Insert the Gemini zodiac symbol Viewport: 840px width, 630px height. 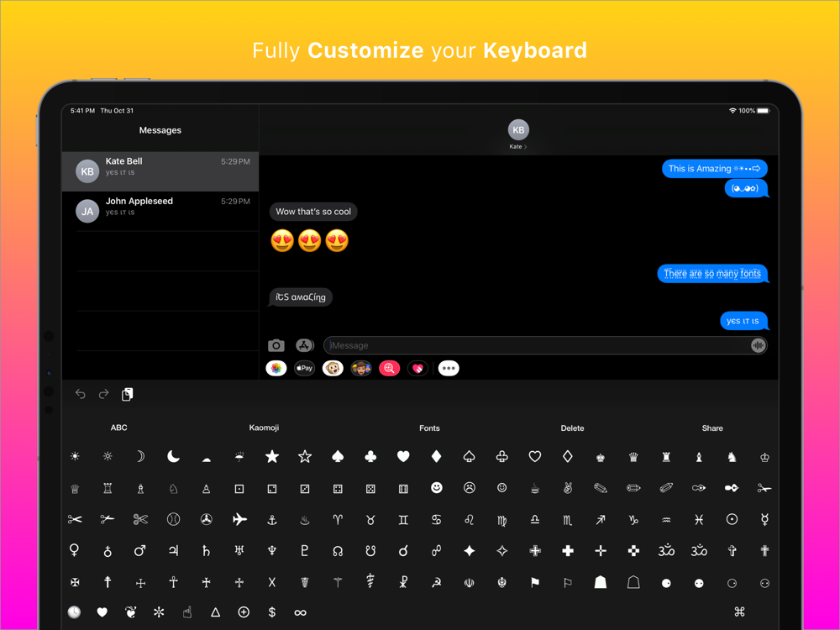tap(403, 520)
